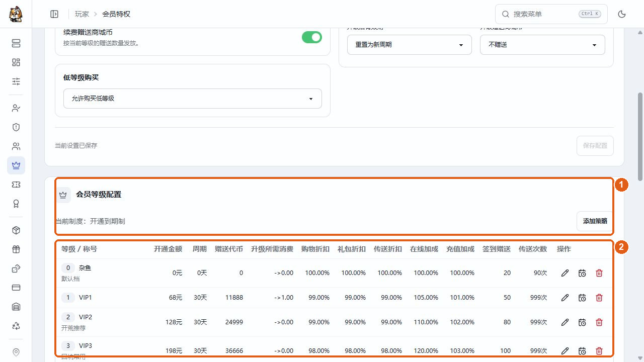Open the shield sidebar icon
Viewport: 644px width, 362px height.
tap(16, 127)
